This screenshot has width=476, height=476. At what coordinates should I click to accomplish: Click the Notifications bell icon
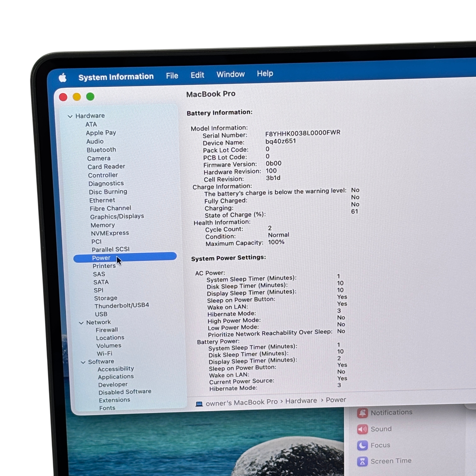click(362, 413)
